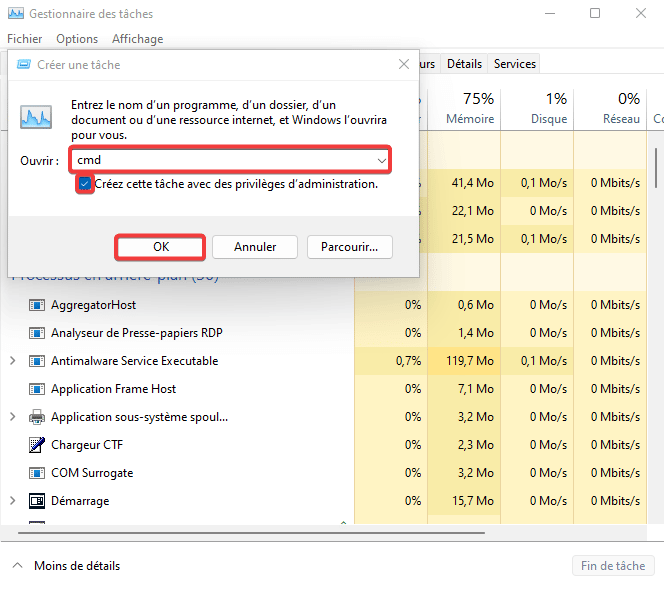Screen dimensions: 664x589
Task: Click the Fin de tâche button
Action: click(x=613, y=566)
